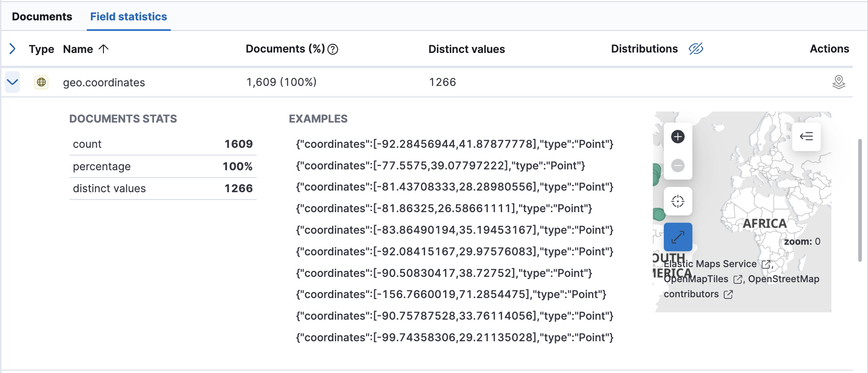Open the Documents (%) help tooltip
The image size is (868, 373).
(333, 49)
